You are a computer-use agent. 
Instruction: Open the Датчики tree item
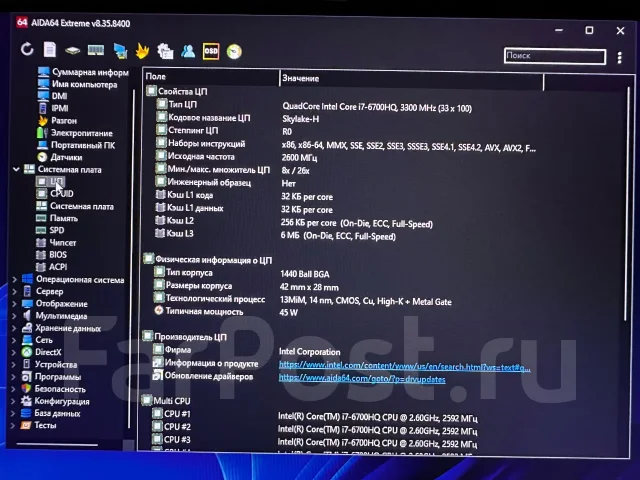point(60,157)
